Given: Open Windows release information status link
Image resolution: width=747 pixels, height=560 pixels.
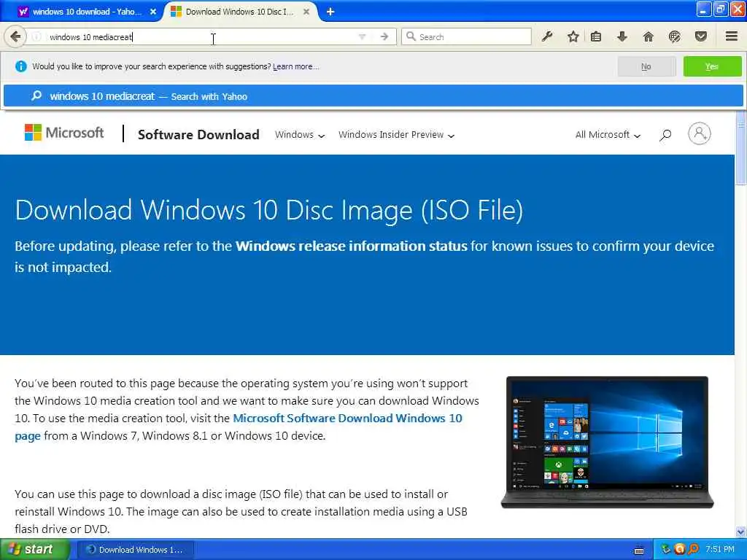Looking at the screenshot, I should click(x=351, y=246).
